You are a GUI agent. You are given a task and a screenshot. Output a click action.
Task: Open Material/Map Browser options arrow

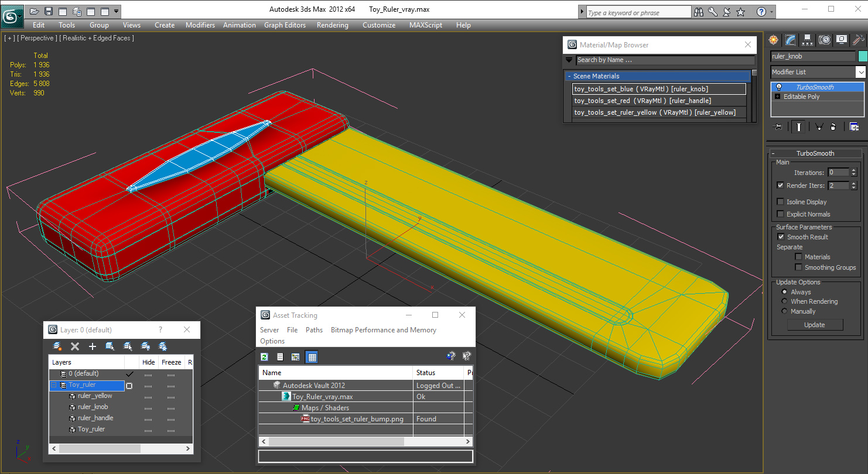point(569,60)
